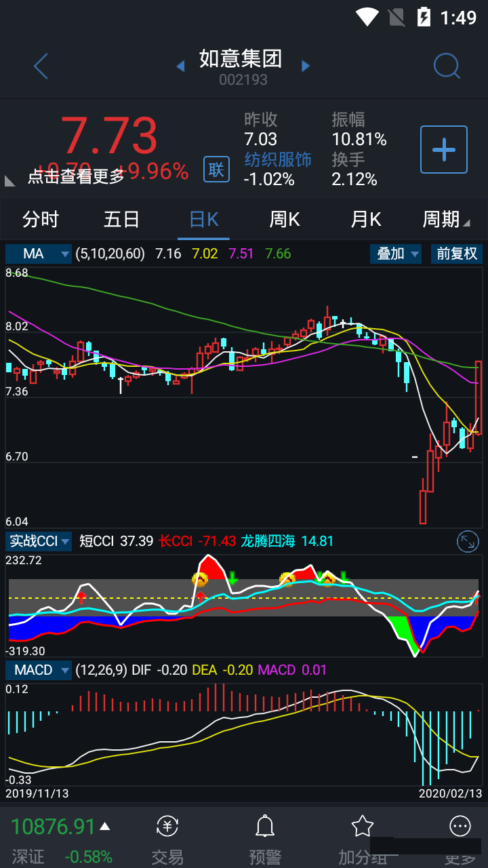Tap the 振幅 value 10.81%
The image size is (488, 868).
click(359, 140)
